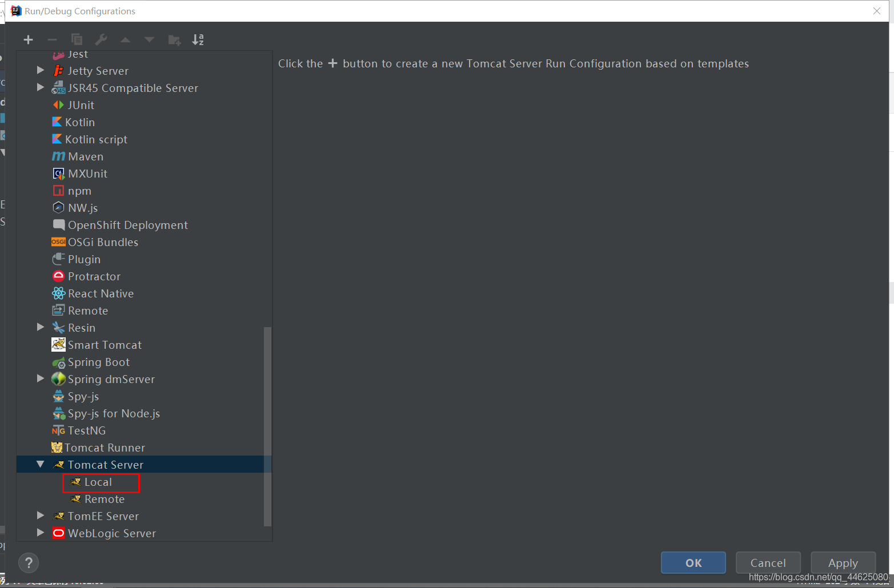Click the Jetty Server icon

(x=58, y=71)
